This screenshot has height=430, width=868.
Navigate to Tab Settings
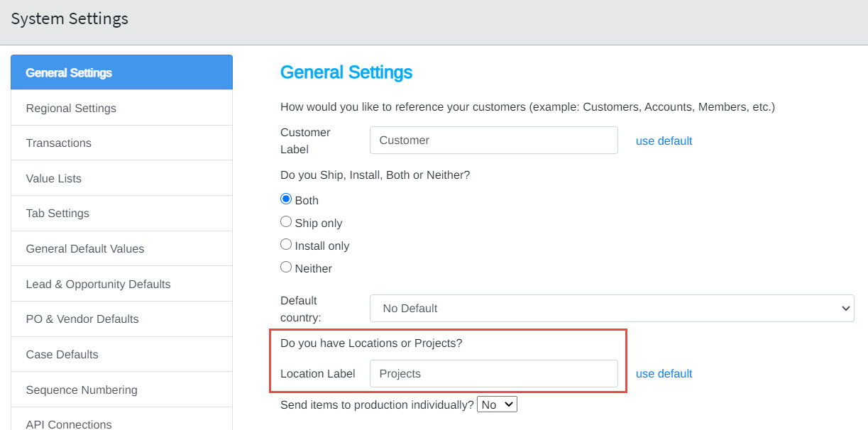57,213
